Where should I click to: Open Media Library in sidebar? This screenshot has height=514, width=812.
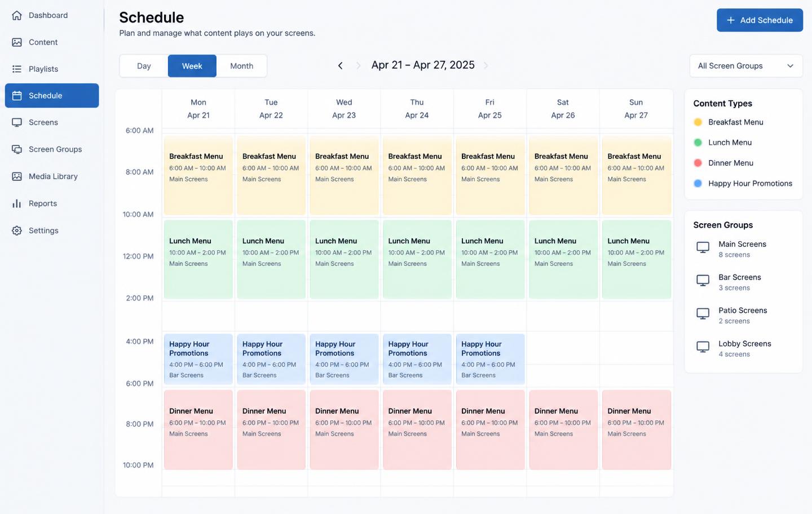(52, 176)
